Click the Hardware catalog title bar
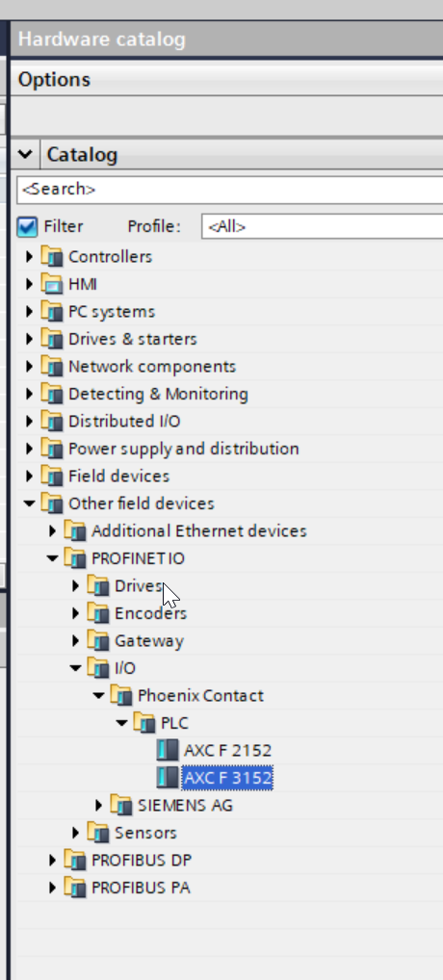 click(227, 39)
